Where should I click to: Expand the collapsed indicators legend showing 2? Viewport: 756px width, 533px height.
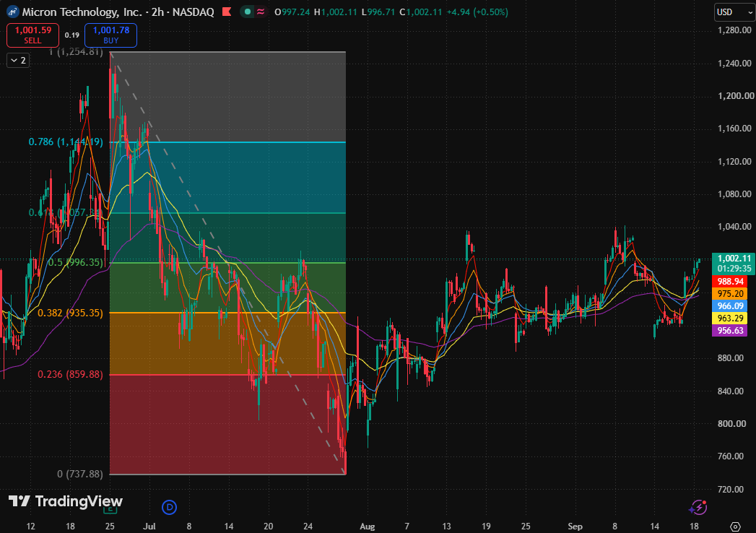18,60
